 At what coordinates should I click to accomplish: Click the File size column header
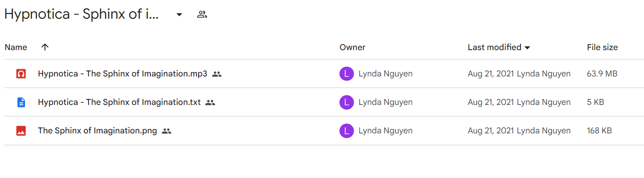coord(602,47)
